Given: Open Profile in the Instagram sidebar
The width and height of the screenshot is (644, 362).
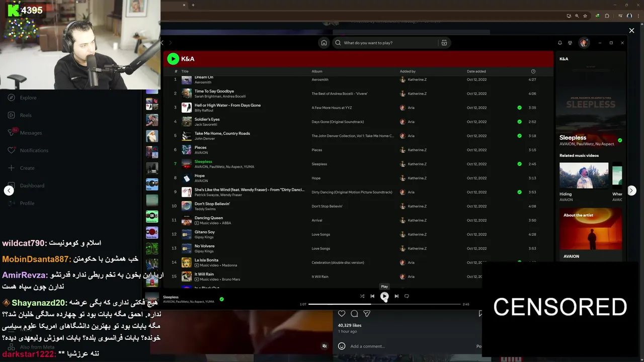Looking at the screenshot, I should pos(21,203).
